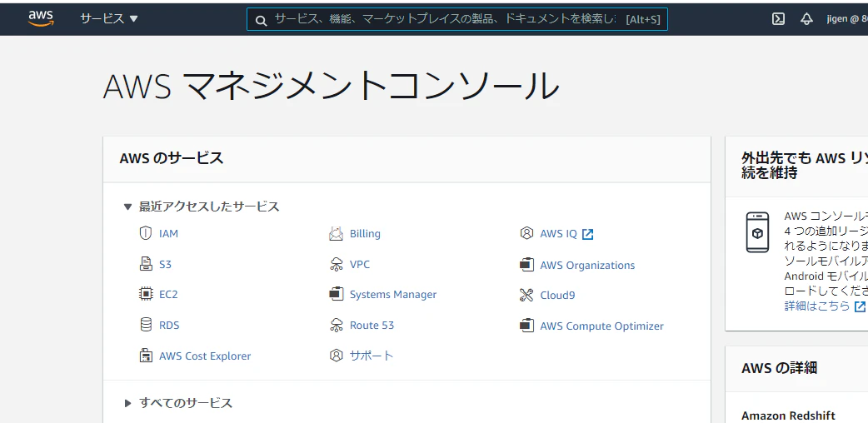Click the VPC cloud network icon
Viewport: 868px width, 423px height.
coord(336,264)
